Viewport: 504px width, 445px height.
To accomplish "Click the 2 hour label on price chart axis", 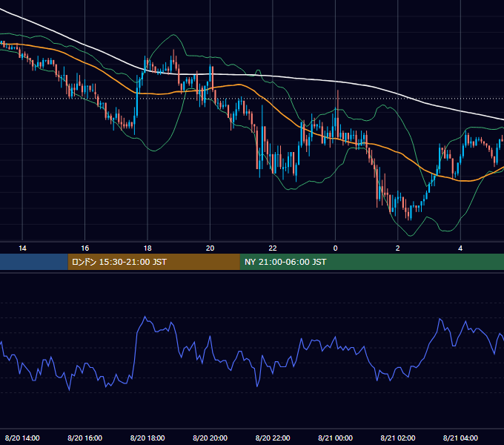I will (397, 248).
